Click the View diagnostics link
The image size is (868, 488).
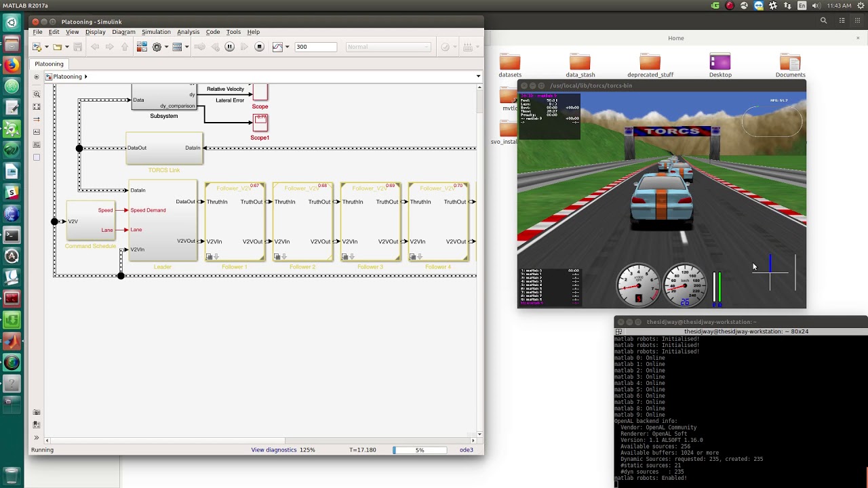[x=273, y=450]
